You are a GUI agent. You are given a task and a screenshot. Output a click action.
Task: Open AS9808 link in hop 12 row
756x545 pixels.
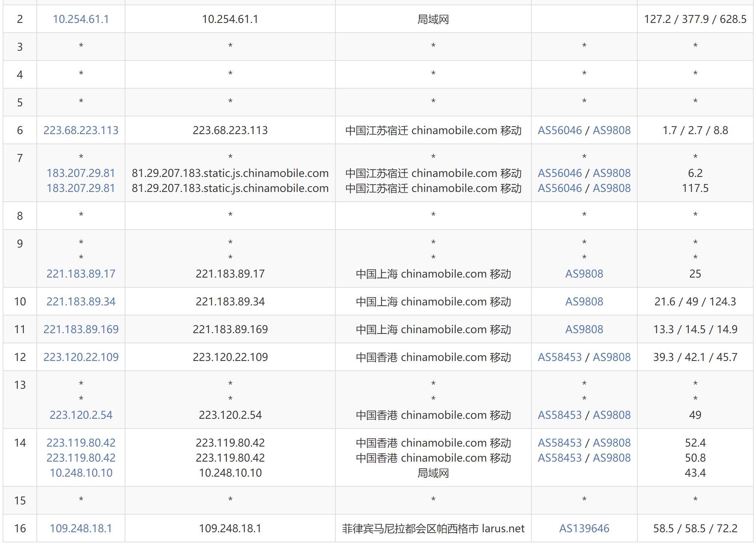click(x=612, y=357)
